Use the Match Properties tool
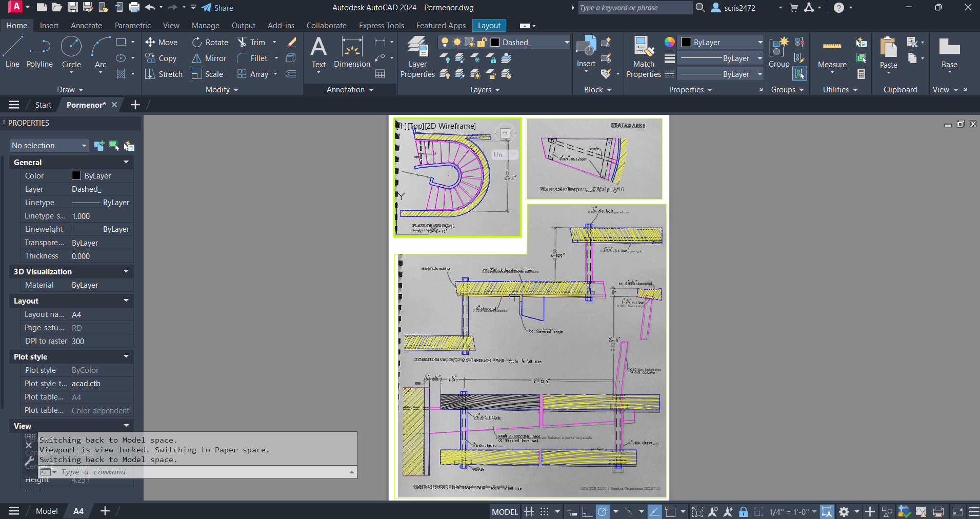980x519 pixels. [644, 57]
